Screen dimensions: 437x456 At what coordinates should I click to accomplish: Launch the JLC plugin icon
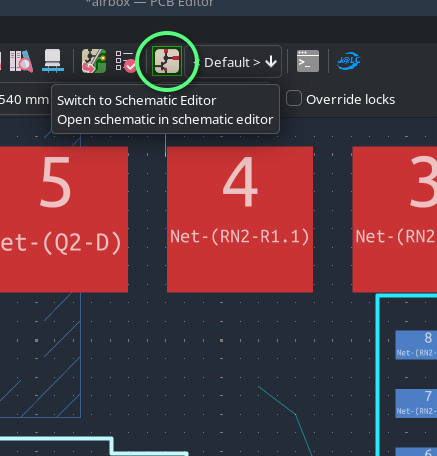pos(348,61)
